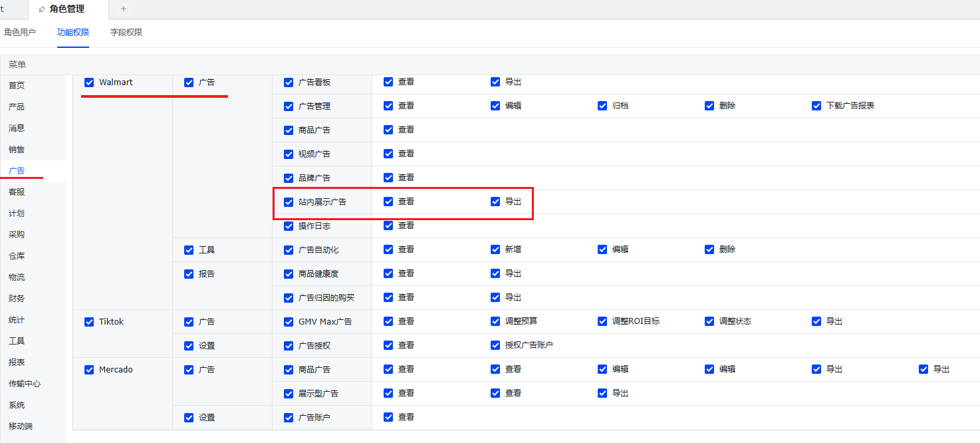Toggle the 调整状态 permission checkbox
980x443 pixels.
coord(709,321)
